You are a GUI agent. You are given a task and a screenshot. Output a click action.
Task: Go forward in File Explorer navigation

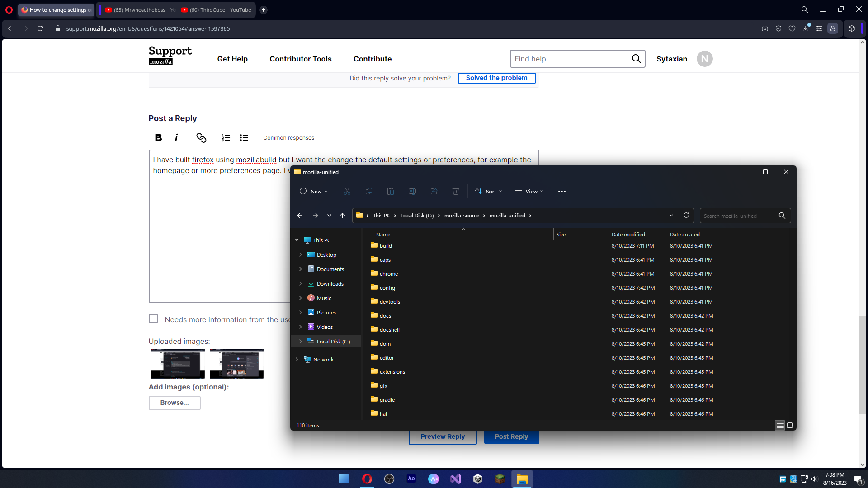point(316,216)
